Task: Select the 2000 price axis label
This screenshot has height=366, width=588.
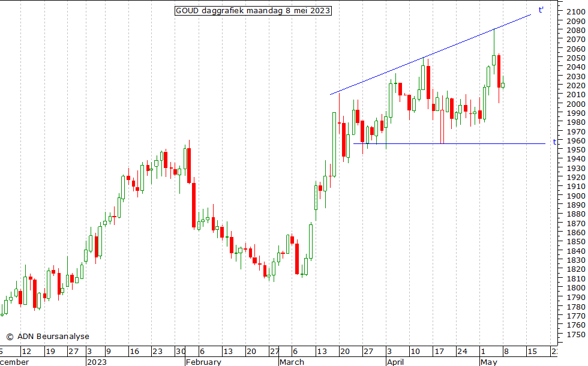Action: 576,104
